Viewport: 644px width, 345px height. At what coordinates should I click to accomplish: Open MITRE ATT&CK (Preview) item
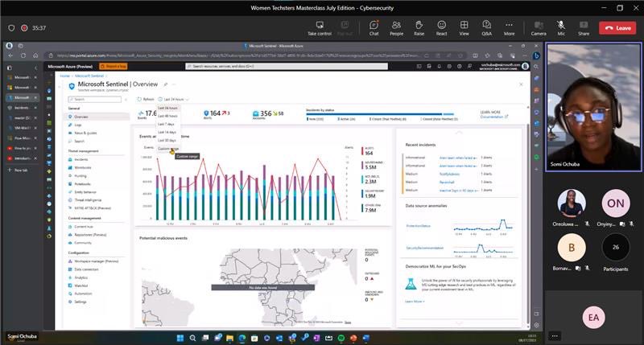pos(93,208)
